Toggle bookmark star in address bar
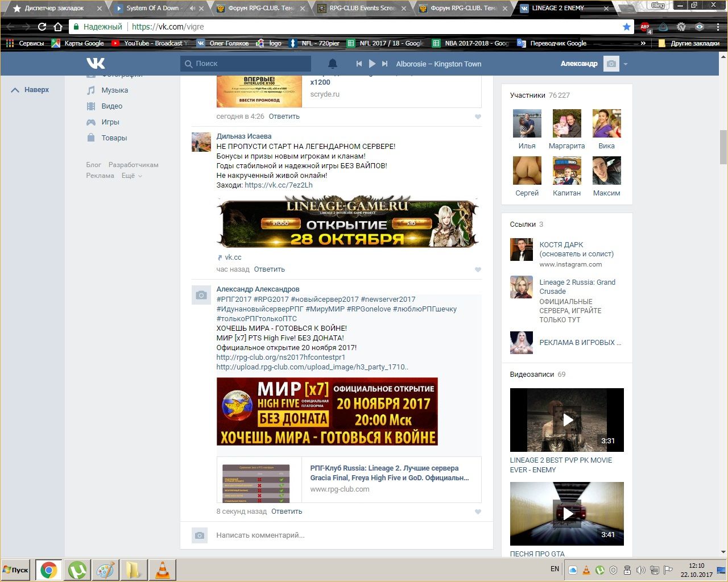This screenshot has width=728, height=582. point(626,27)
